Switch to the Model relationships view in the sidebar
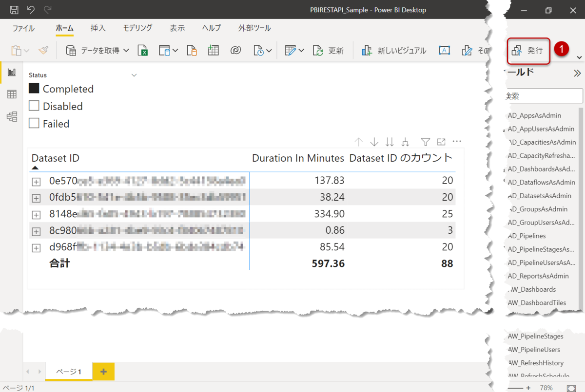The height and width of the screenshot is (392, 585). [x=12, y=116]
